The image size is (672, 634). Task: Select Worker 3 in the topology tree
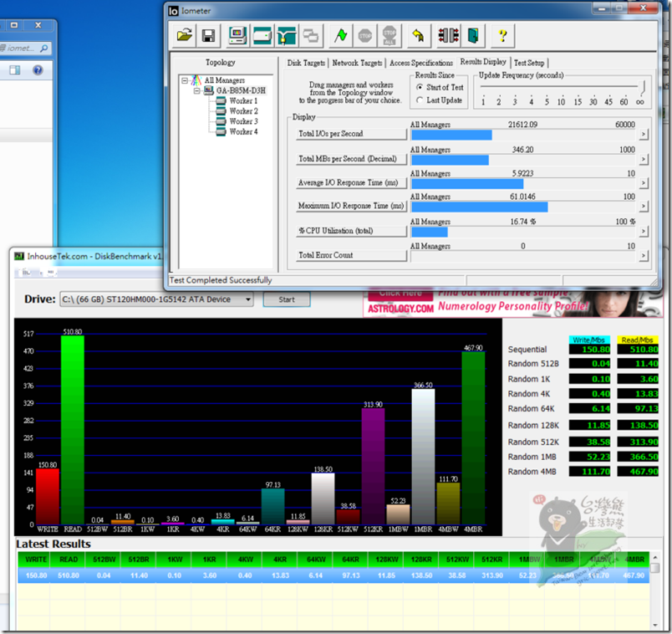(243, 121)
